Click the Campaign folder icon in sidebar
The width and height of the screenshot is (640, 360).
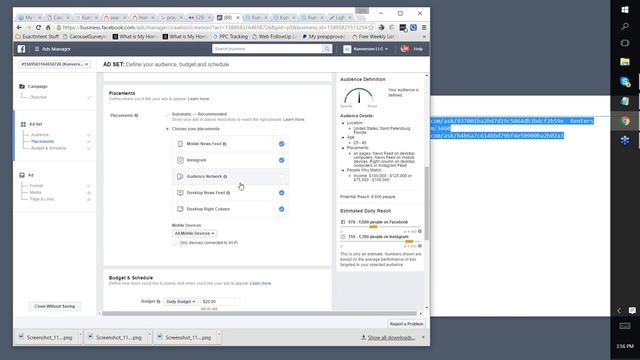tap(22, 87)
